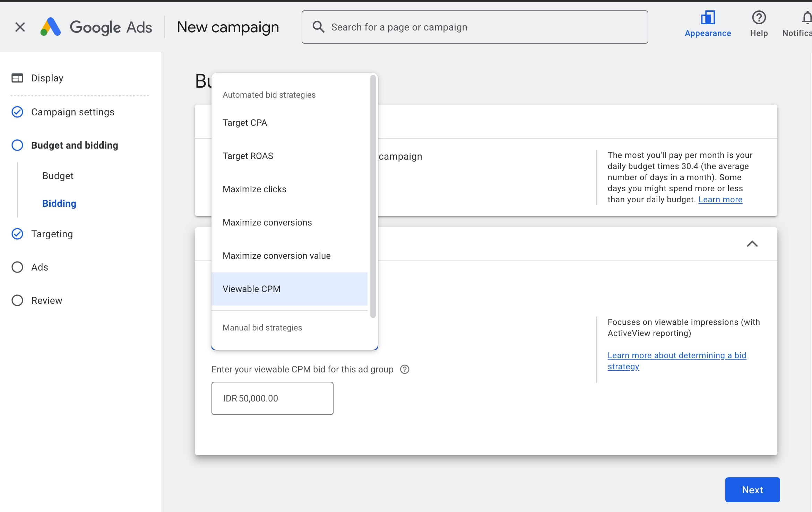
Task: Exit campaign creation via the X icon
Action: [20, 27]
